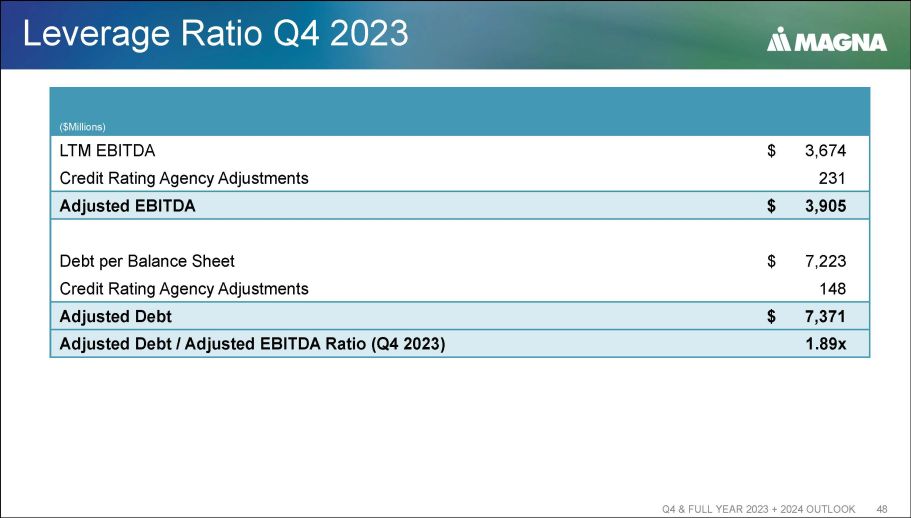The image size is (911, 518).
Task: Click the Magna logo in the header
Action: pyautogui.click(x=826, y=41)
